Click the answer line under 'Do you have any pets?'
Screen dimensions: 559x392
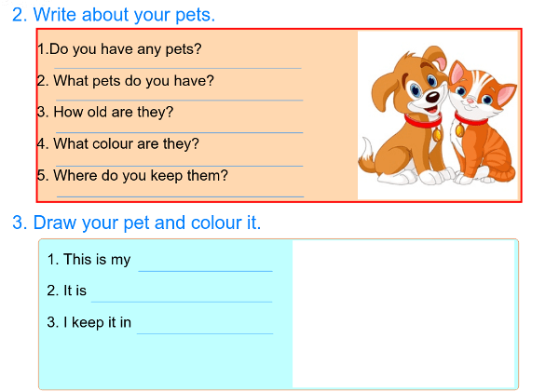point(179,65)
